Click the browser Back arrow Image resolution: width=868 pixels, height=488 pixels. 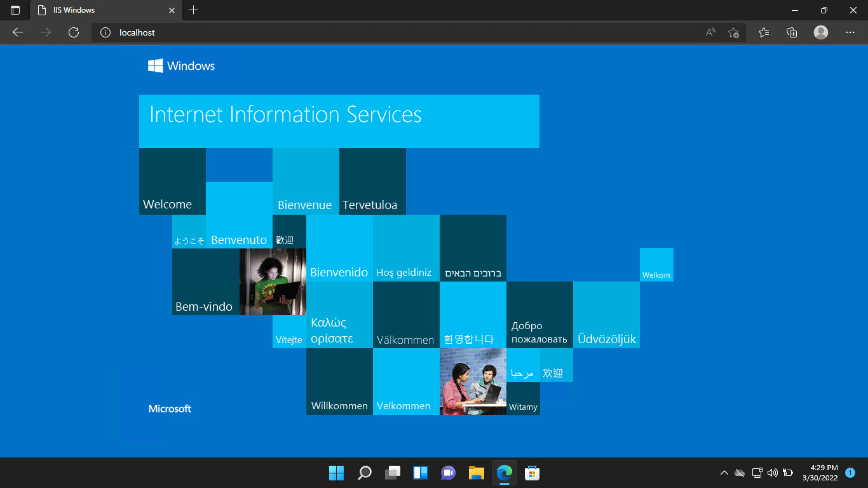click(18, 32)
